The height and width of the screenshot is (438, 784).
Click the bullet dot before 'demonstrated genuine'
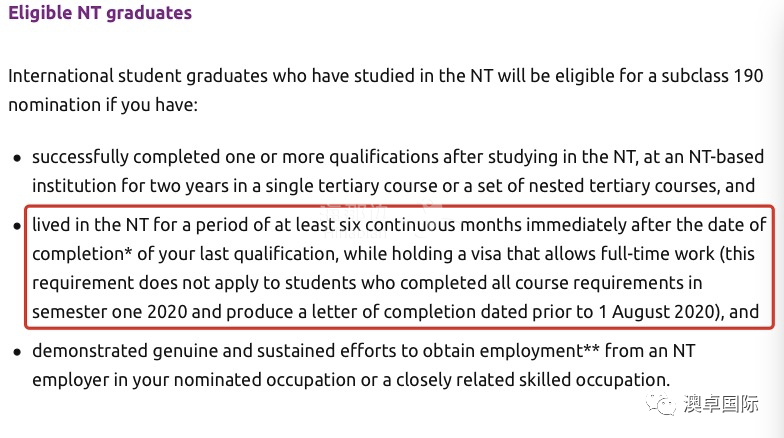[18, 352]
